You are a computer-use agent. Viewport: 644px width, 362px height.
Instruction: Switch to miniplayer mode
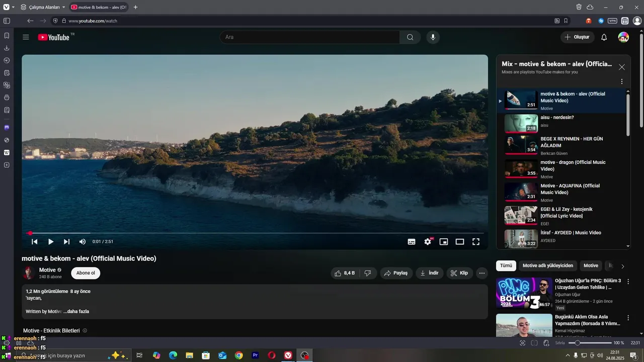(444, 242)
